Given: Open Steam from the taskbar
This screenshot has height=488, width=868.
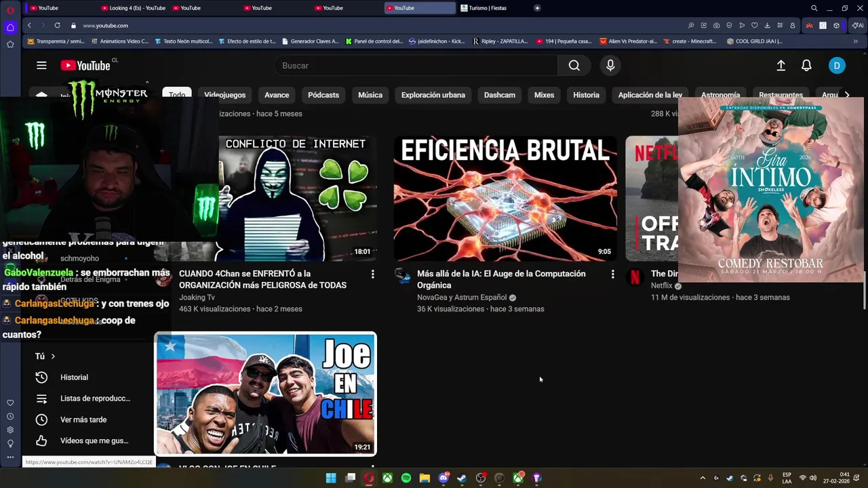Looking at the screenshot, I should click(x=462, y=478).
